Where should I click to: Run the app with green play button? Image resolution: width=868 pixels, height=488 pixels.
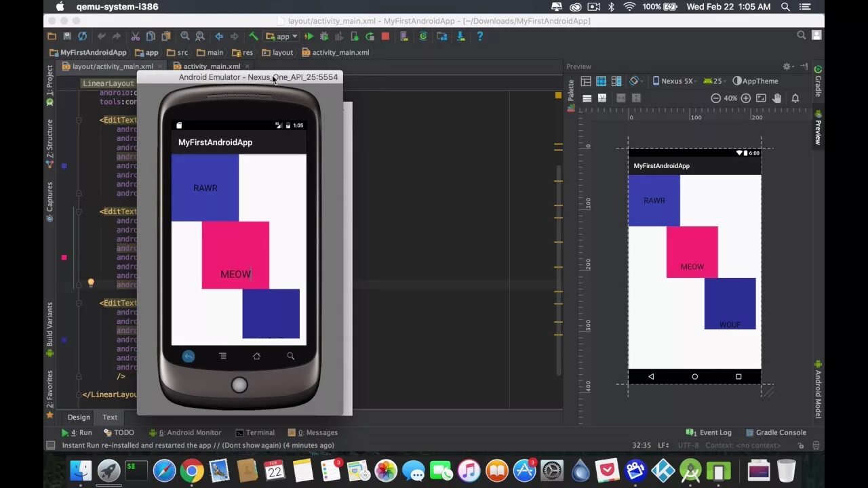coord(309,37)
